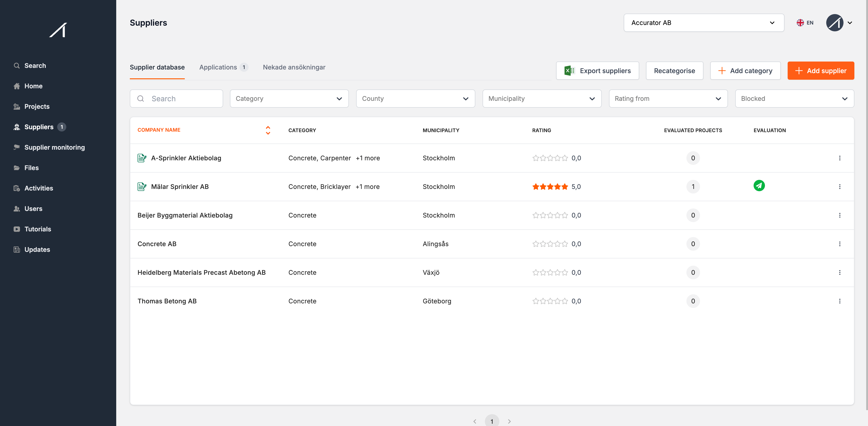
Task: Open Beijer Byggmaterial Aktiebolag supplier
Action: click(185, 215)
